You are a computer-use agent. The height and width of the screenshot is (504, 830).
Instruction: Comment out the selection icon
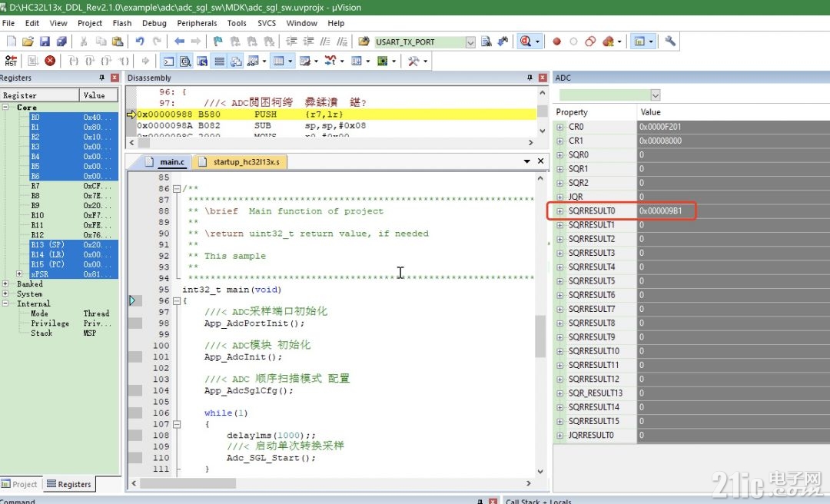click(325, 41)
